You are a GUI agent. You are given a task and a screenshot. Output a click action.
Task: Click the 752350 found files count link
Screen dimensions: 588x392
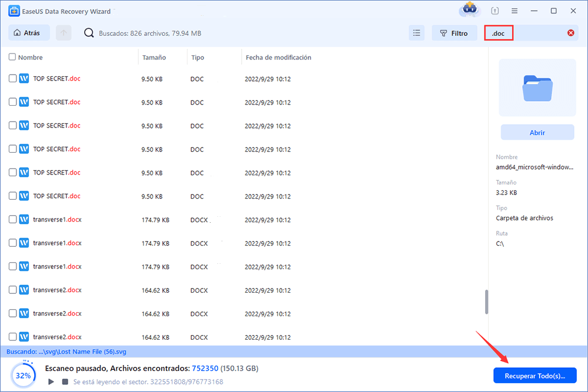[x=205, y=368]
